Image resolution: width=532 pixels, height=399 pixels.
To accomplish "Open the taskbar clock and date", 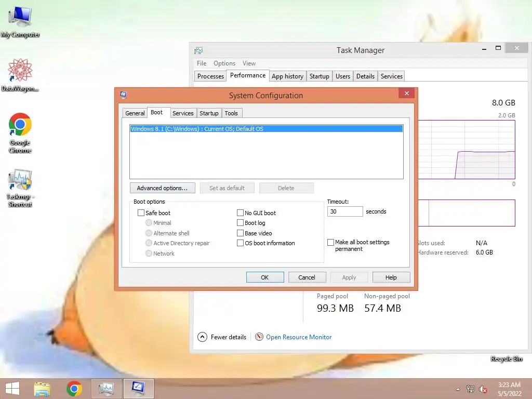I will click(509, 389).
